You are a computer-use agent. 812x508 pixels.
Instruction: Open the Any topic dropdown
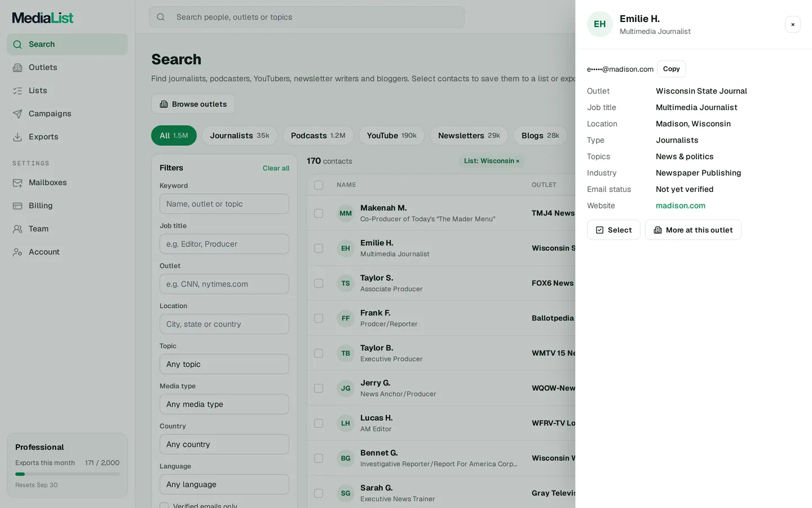click(224, 364)
